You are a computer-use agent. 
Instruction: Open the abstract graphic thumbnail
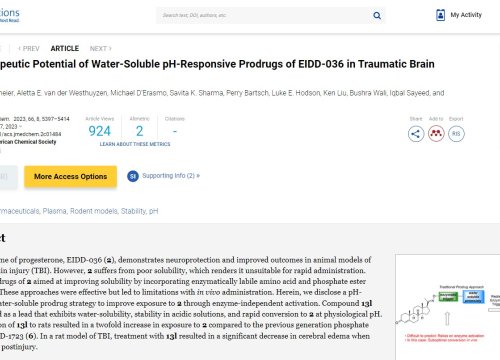448,307
